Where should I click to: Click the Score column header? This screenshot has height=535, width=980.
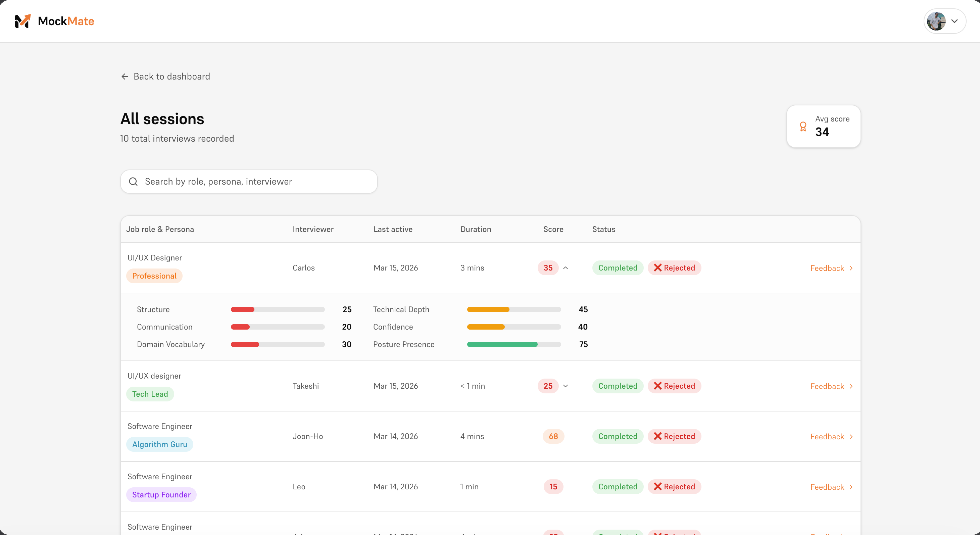[553, 229]
